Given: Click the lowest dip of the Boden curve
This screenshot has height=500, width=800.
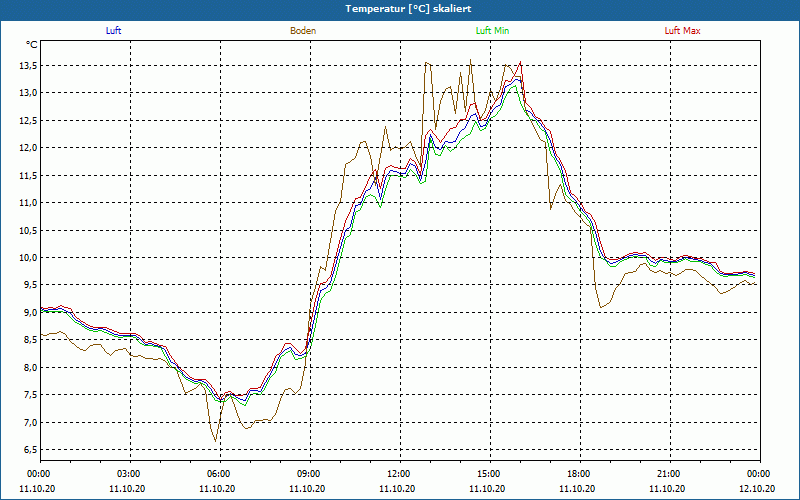Looking at the screenshot, I should (215, 440).
